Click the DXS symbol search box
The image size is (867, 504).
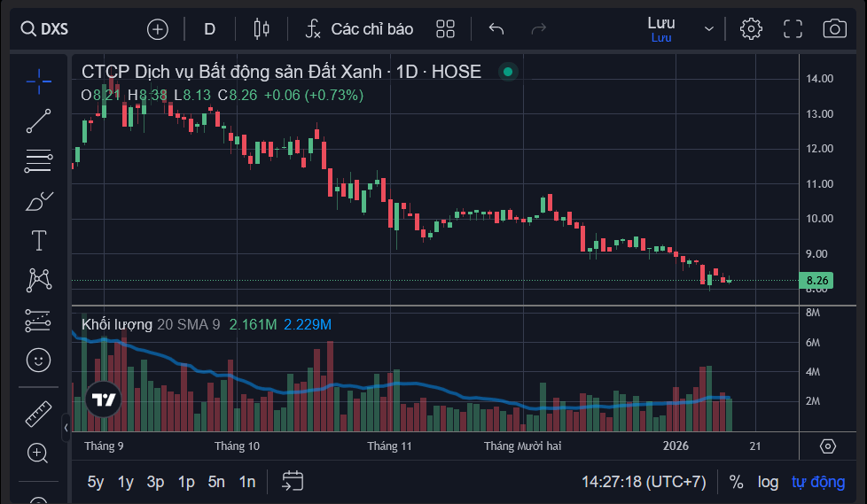55,28
